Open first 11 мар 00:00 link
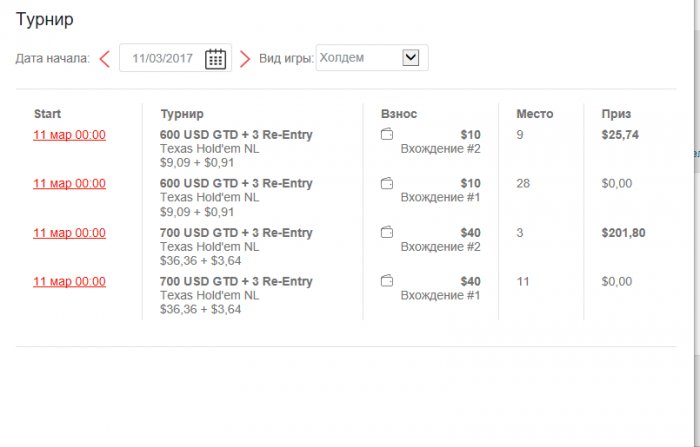The height and width of the screenshot is (447, 700). (69, 134)
